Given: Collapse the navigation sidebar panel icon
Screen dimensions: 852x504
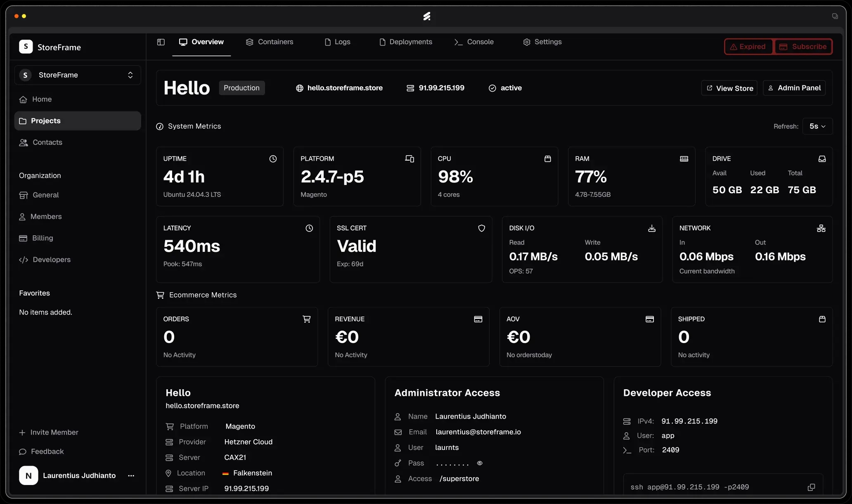Looking at the screenshot, I should coord(161,42).
